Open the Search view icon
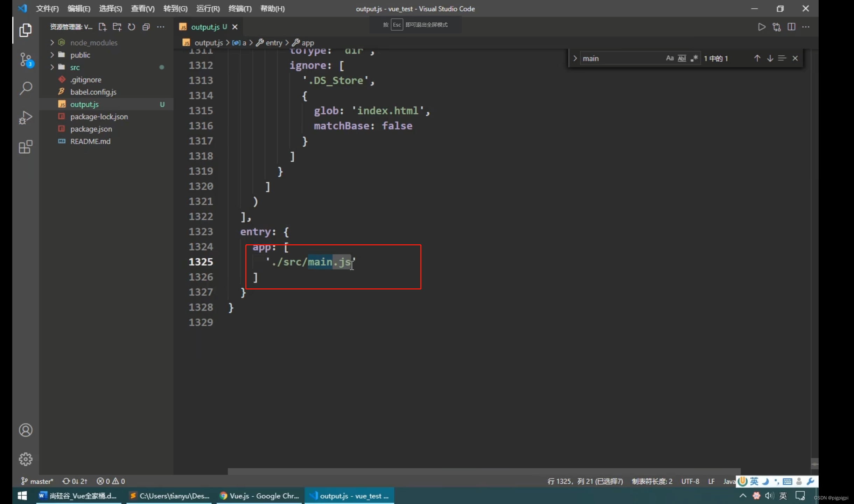The image size is (854, 504). 26,88
